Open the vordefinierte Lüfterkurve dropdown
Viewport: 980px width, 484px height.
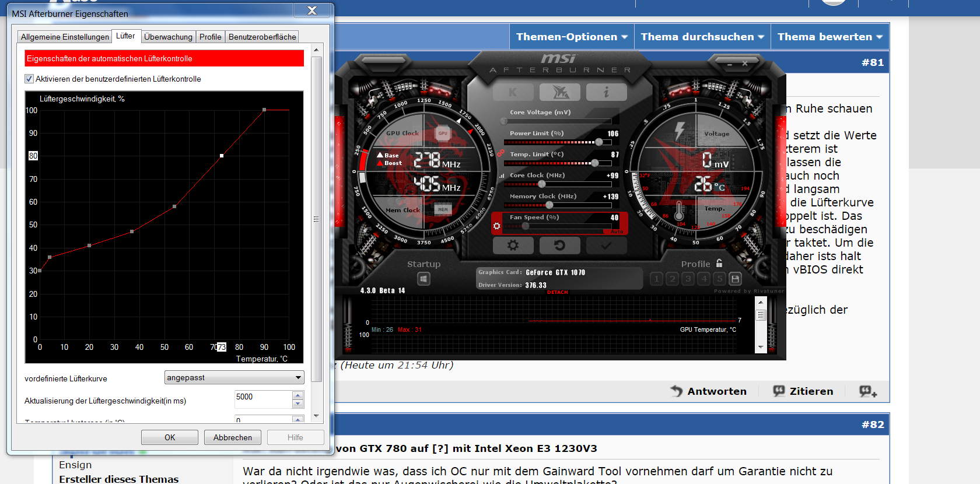(235, 378)
